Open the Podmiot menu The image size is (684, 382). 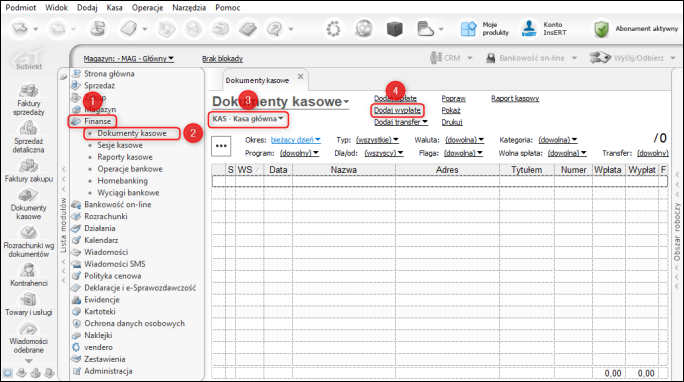[21, 7]
